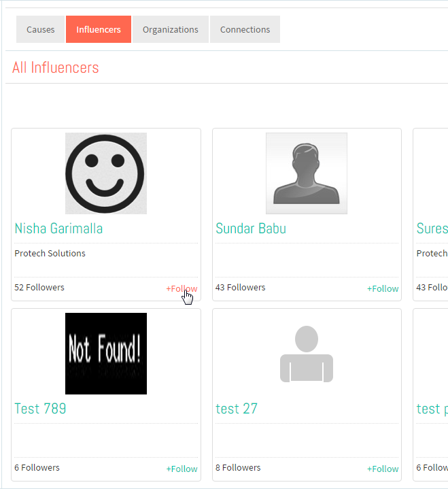Click Sundar Babu's silhouette avatar

click(307, 173)
